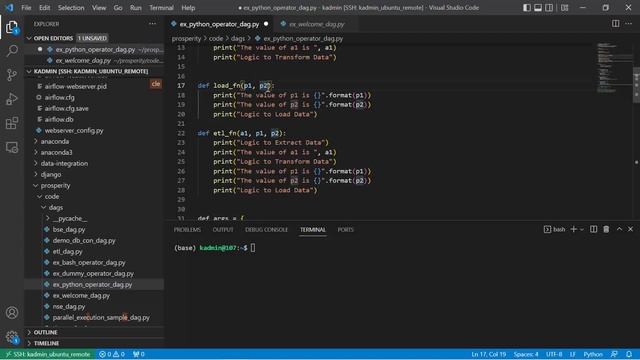Collapse the dags folder
Image resolution: width=640 pixels, height=360 pixels.
coord(56,207)
